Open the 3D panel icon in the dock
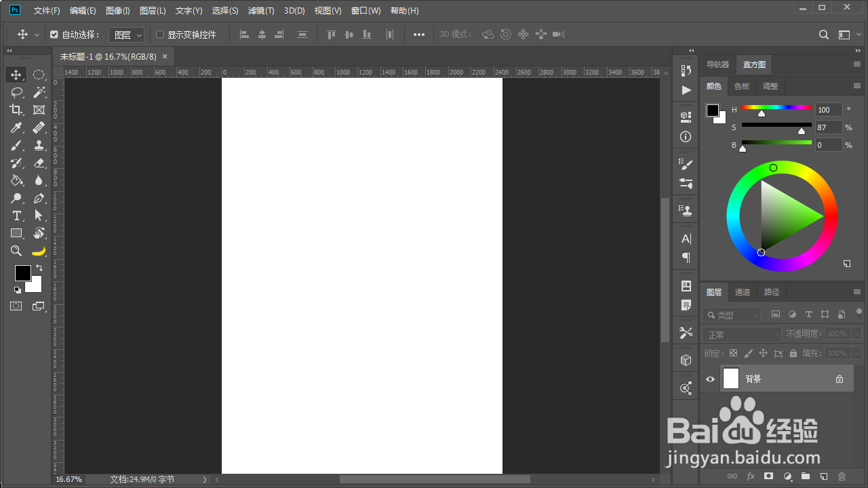Screen dimensions: 868x488 point(685,360)
